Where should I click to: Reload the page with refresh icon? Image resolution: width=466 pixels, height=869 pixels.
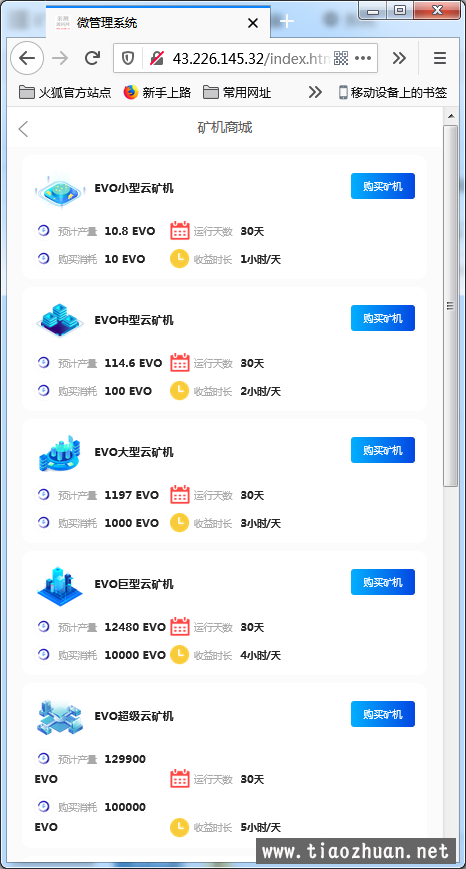92,58
